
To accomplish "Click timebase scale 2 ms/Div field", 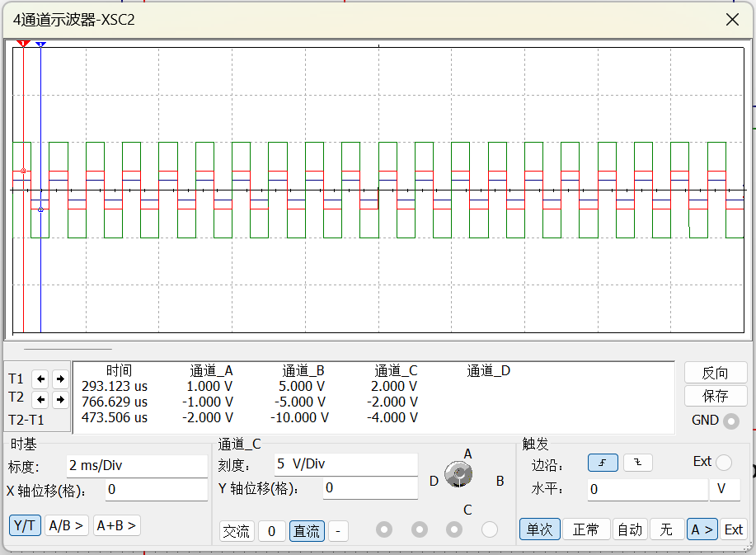I will click(x=137, y=466).
